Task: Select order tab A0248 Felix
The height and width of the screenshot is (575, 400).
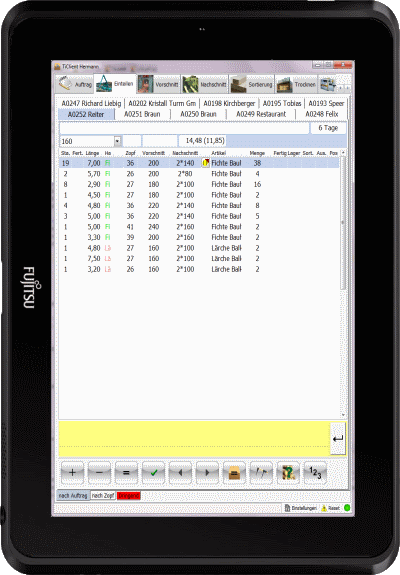Action: pos(322,114)
